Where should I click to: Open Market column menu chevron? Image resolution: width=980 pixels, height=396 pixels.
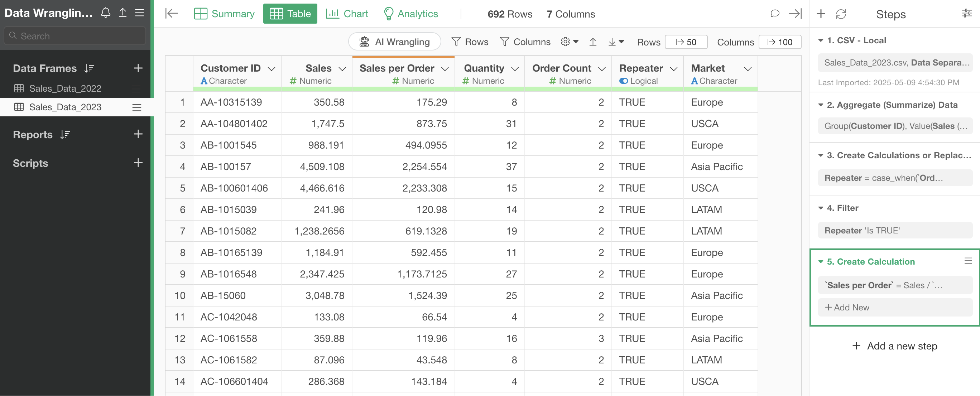coord(748,69)
